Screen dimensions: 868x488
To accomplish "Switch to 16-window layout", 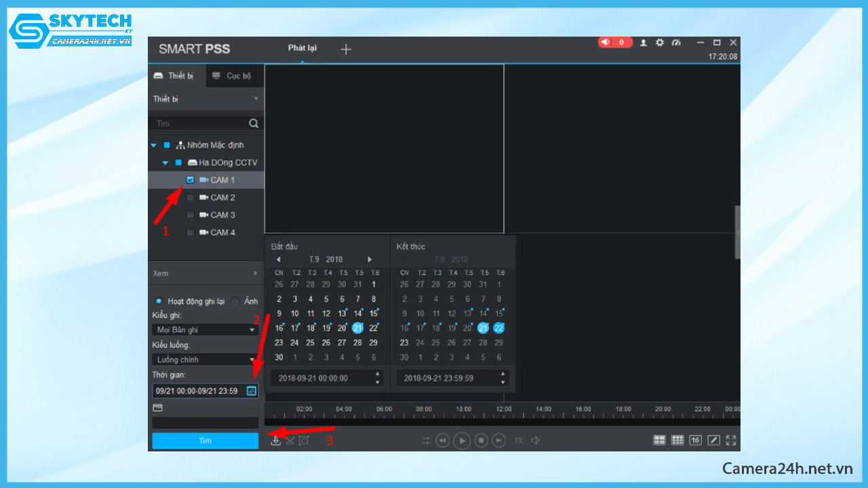I will click(x=695, y=441).
